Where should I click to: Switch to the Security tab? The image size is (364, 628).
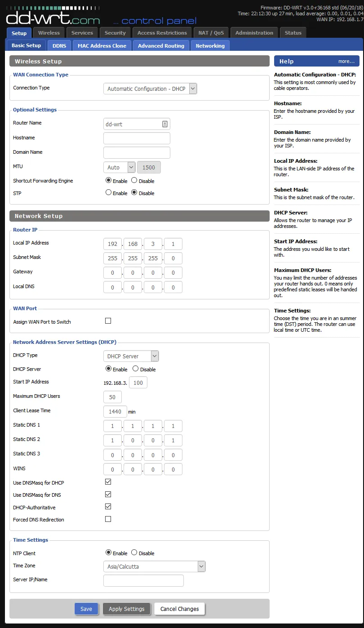coord(115,33)
